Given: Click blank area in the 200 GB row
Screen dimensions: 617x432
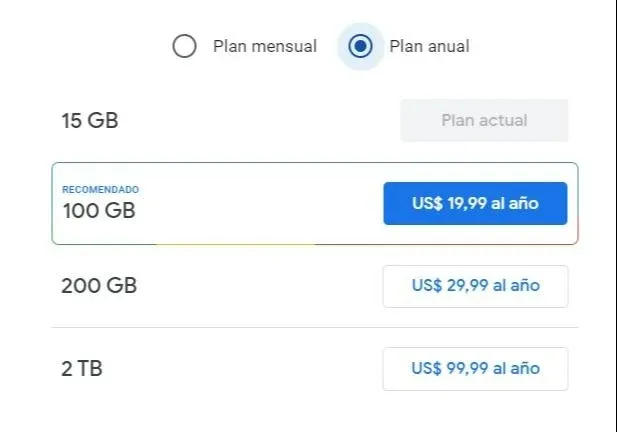Looking at the screenshot, I should pos(260,286).
